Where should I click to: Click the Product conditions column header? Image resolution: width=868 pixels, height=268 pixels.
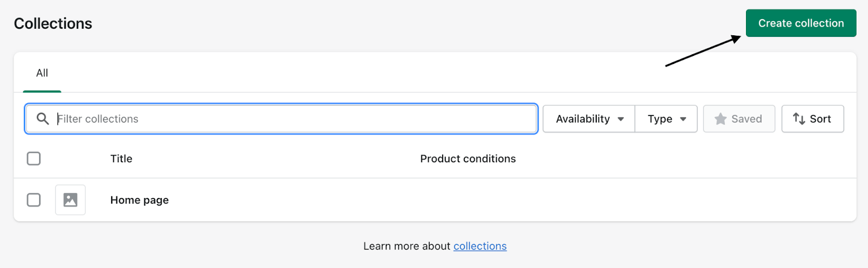click(468, 158)
